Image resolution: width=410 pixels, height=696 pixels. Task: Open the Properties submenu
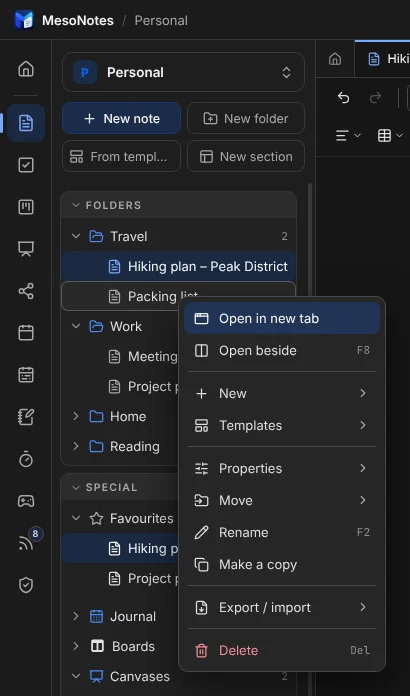pos(282,468)
